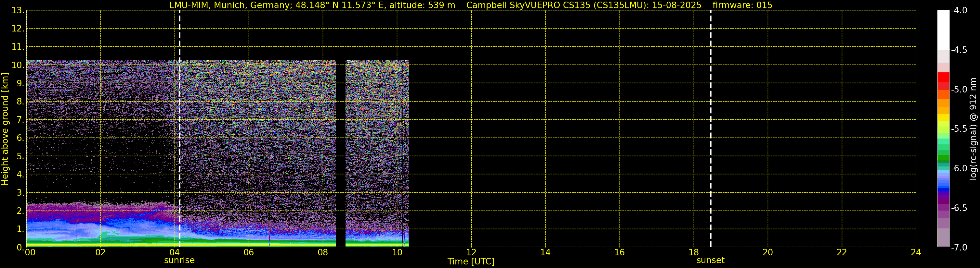The image size is (980, 268).
Task: Click the height axis tick label 12
Action: [x=18, y=29]
